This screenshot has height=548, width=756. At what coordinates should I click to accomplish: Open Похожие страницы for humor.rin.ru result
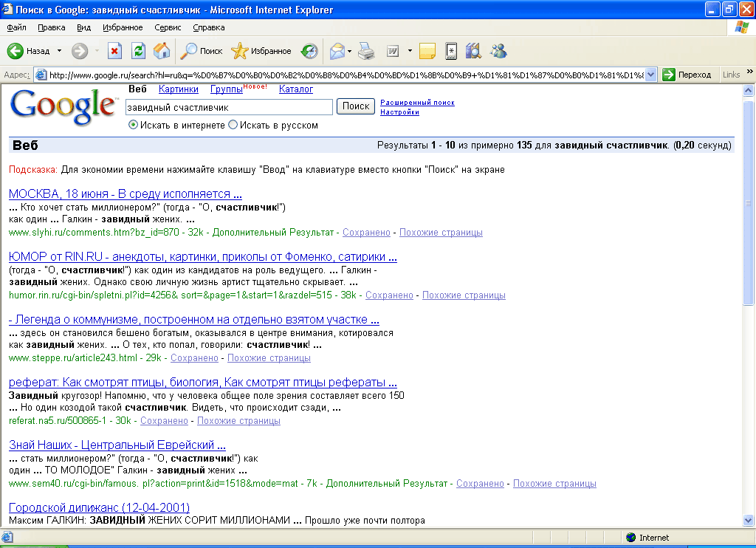pos(464,295)
